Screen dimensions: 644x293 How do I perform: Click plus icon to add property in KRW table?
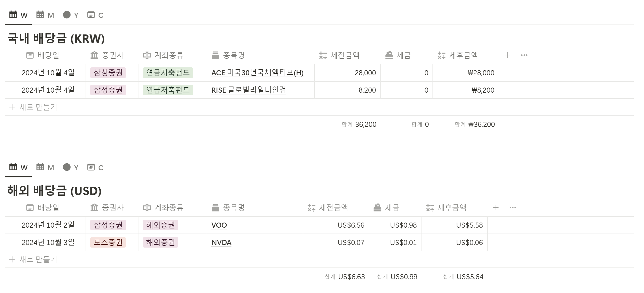(x=507, y=55)
